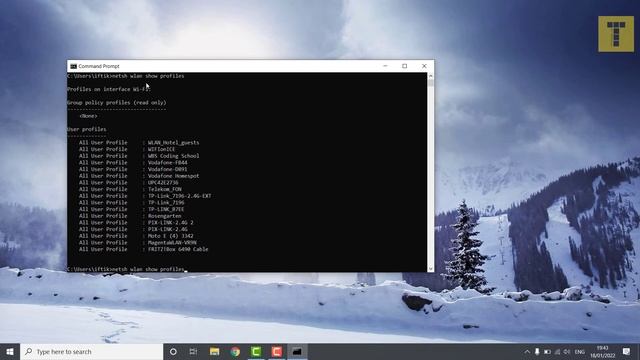Click the UPC42E2736 profile text
640x360 pixels.
coord(163,182)
